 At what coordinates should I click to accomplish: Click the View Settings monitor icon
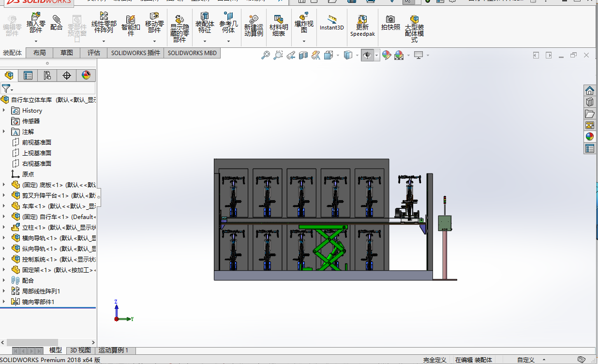pyautogui.click(x=419, y=55)
